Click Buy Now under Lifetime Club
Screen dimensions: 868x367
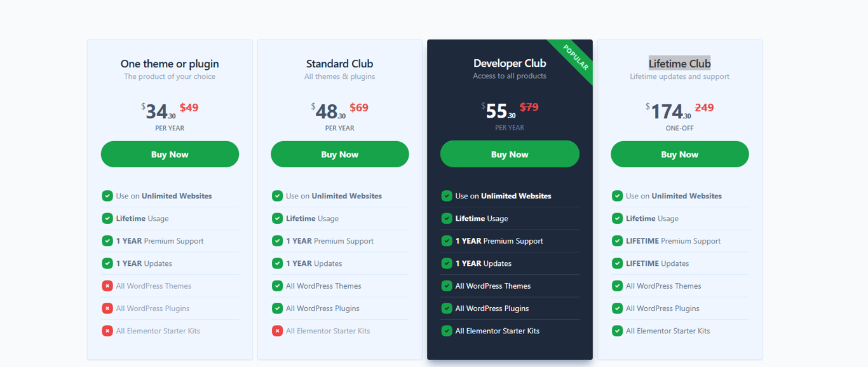[680, 154]
